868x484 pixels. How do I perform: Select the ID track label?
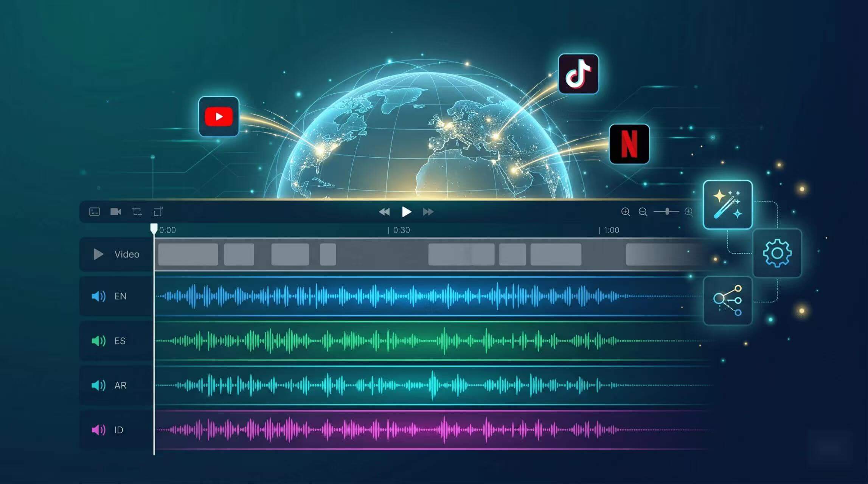119,430
